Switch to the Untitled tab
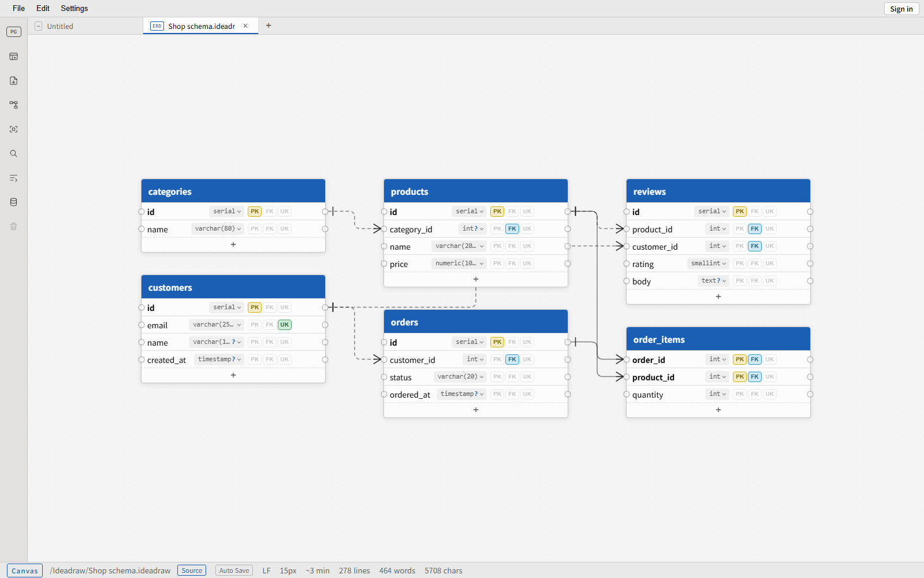The height and width of the screenshot is (578, 924). [x=85, y=26]
